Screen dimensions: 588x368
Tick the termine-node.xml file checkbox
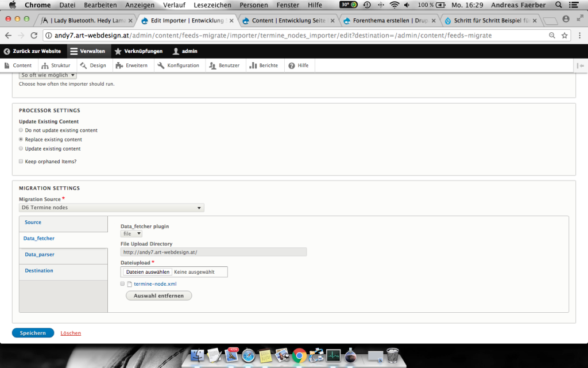122,284
